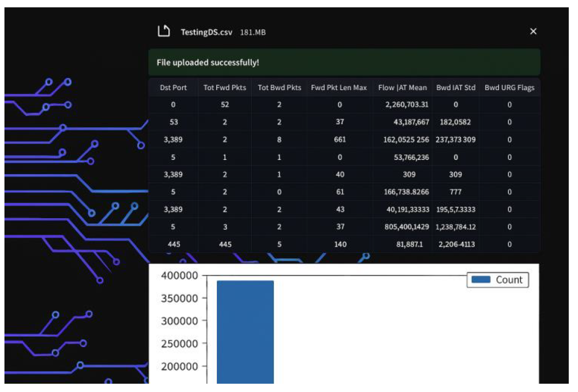Screen dimensions: 578x392
Task: Click the Count legend label text
Action: pyautogui.click(x=509, y=280)
